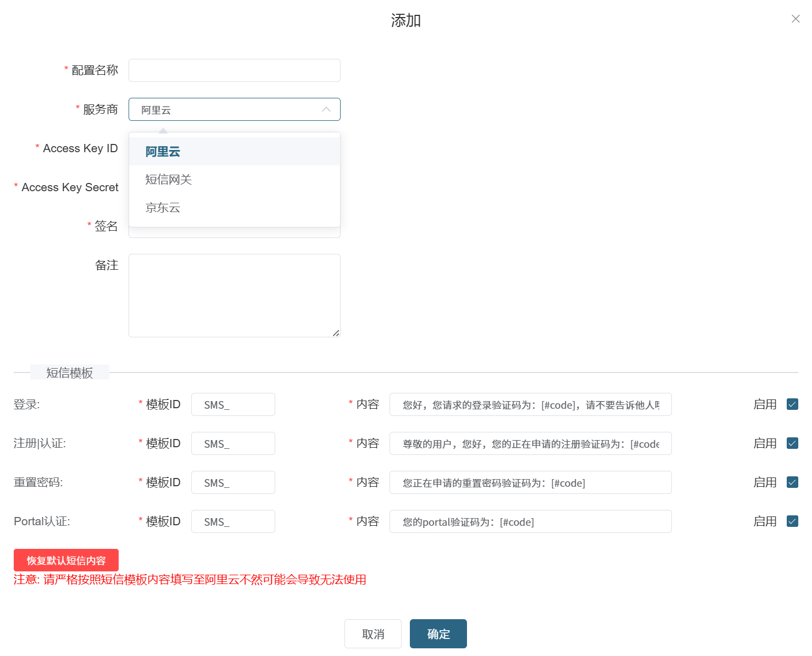
Task: Toggle the Portal认证 启用 checkbox
Action: pyautogui.click(x=792, y=521)
